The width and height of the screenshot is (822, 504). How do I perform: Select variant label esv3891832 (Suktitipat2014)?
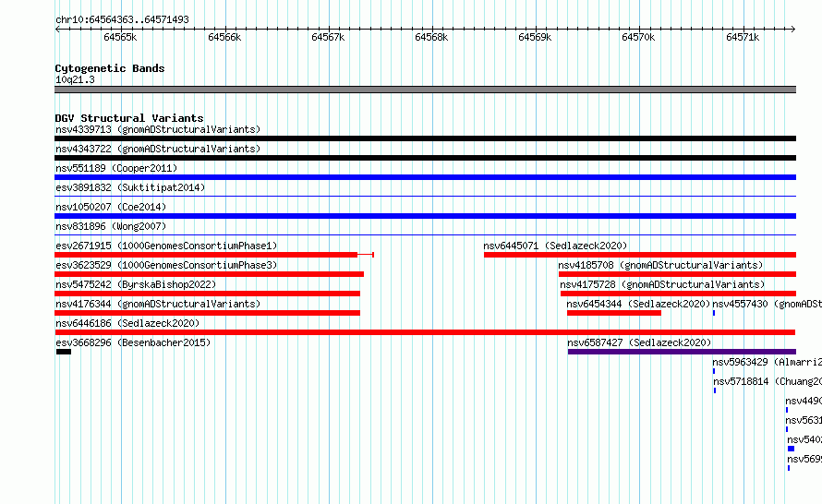coord(130,187)
